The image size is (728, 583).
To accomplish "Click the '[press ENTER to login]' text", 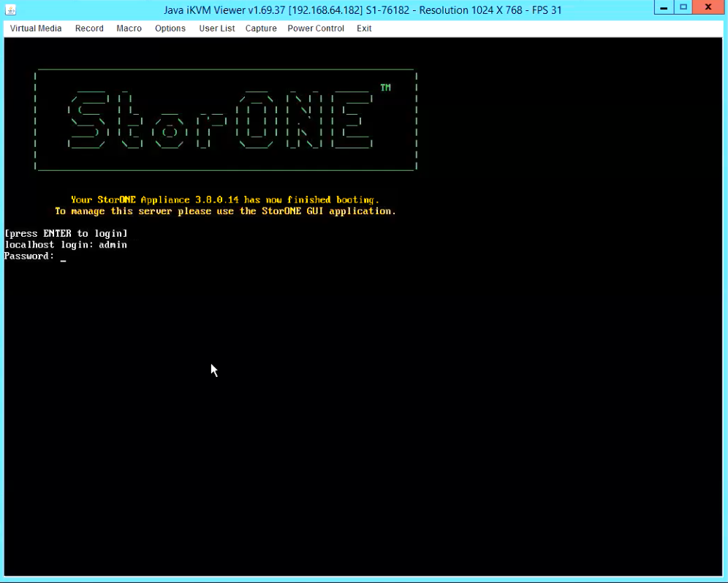I will 66,234.
